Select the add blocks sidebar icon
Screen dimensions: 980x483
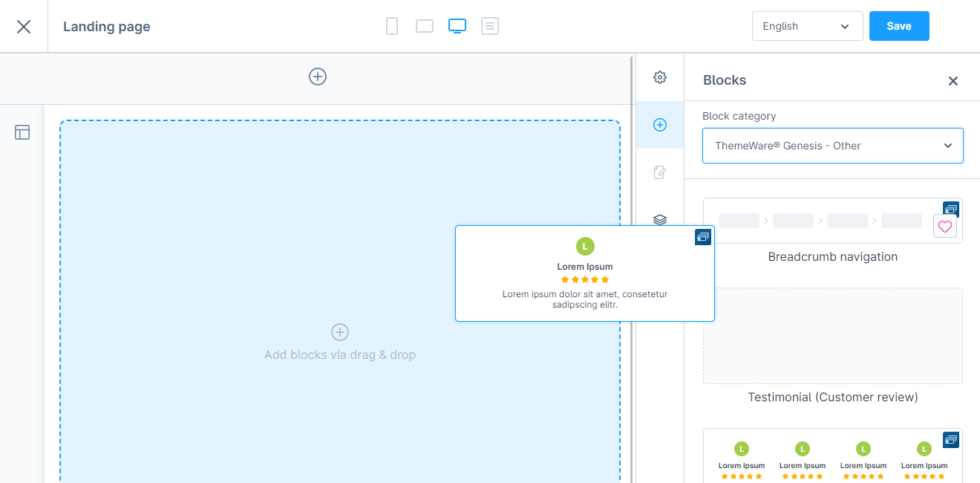tap(659, 125)
